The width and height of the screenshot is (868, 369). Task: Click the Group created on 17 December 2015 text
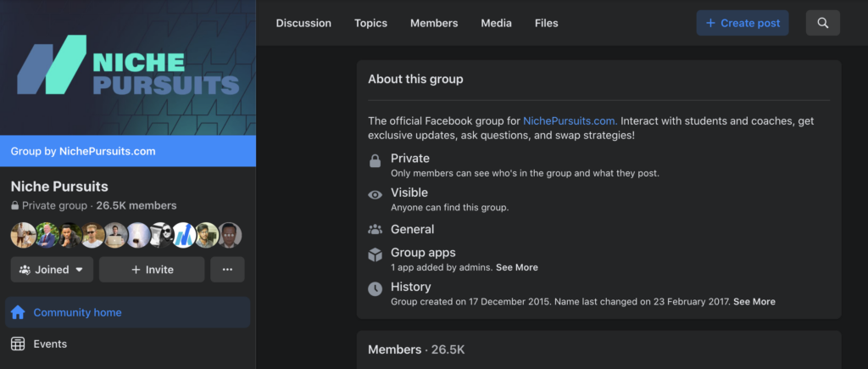471,301
